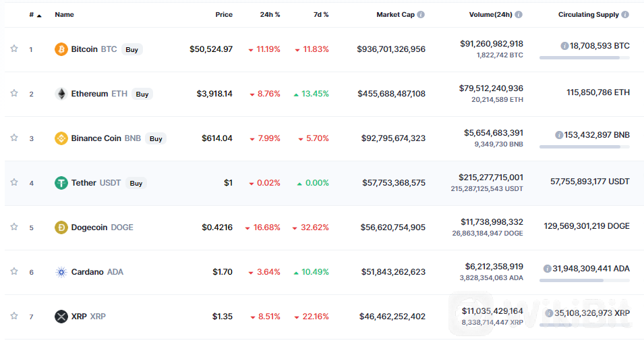Click the Tether green logo icon
Viewport: 644px width, 351px height.
(x=61, y=182)
